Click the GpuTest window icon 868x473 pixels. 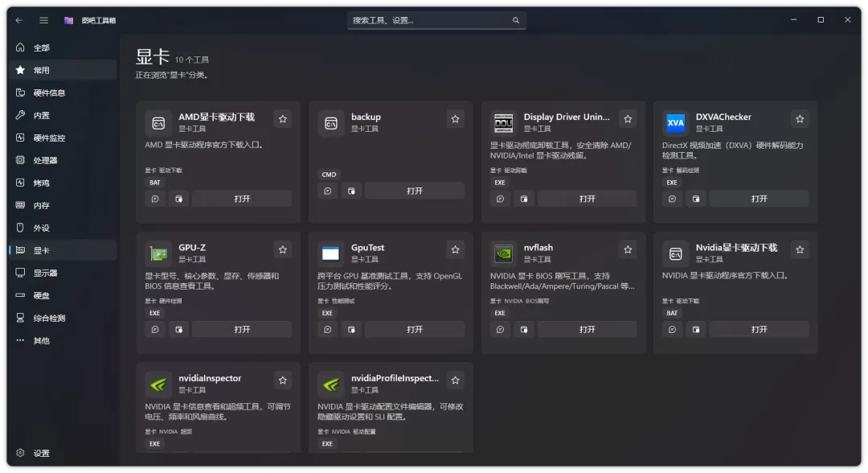331,253
